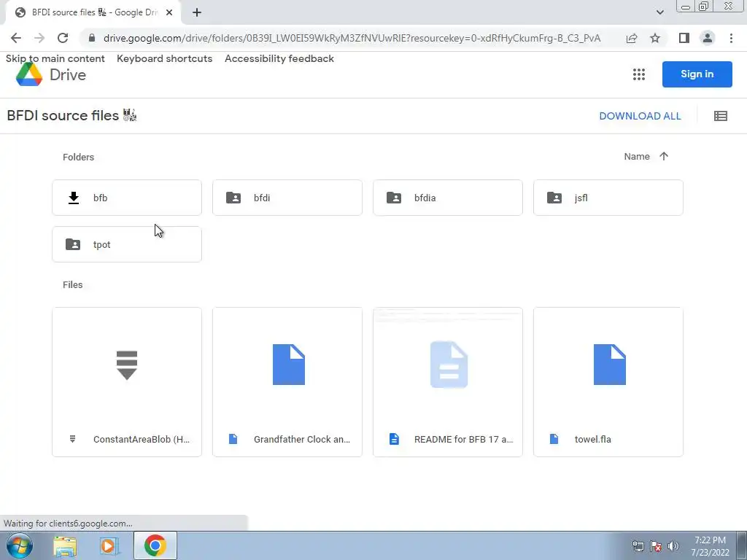Open the Name sort options

point(637,157)
